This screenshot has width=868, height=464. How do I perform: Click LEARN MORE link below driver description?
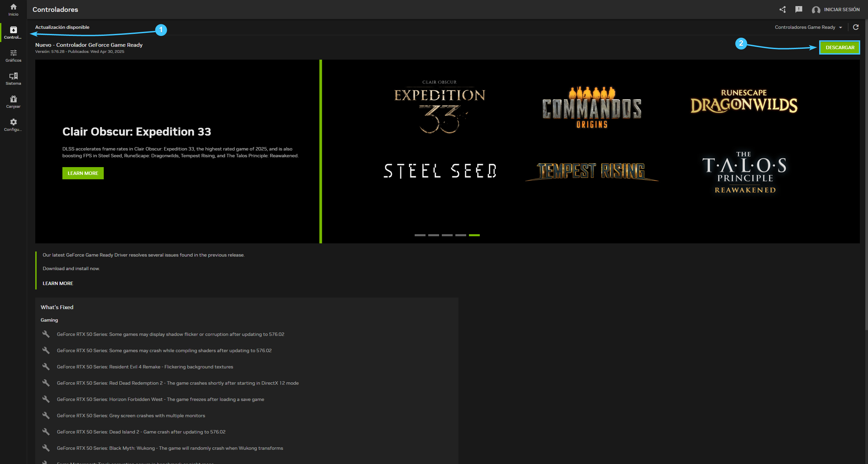[x=58, y=283]
